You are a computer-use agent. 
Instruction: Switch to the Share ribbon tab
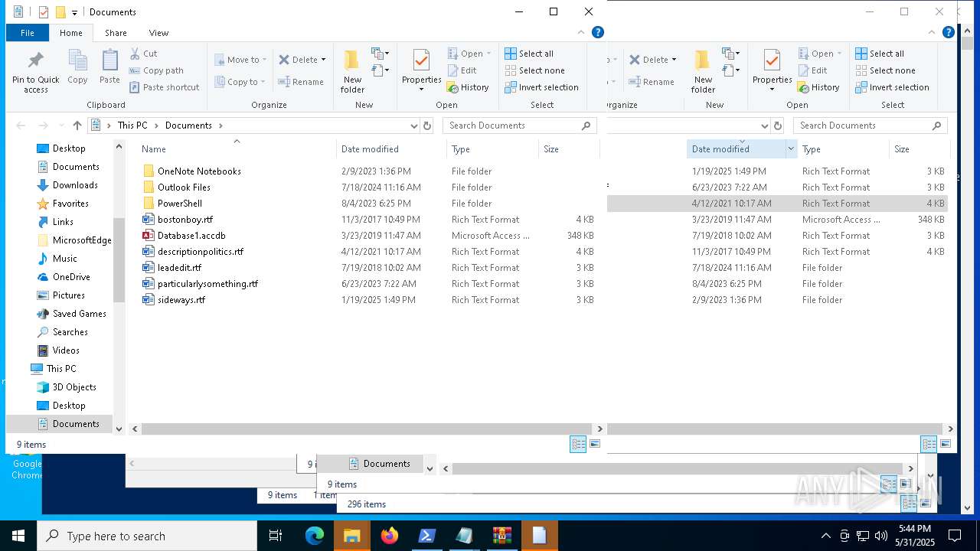click(x=116, y=32)
